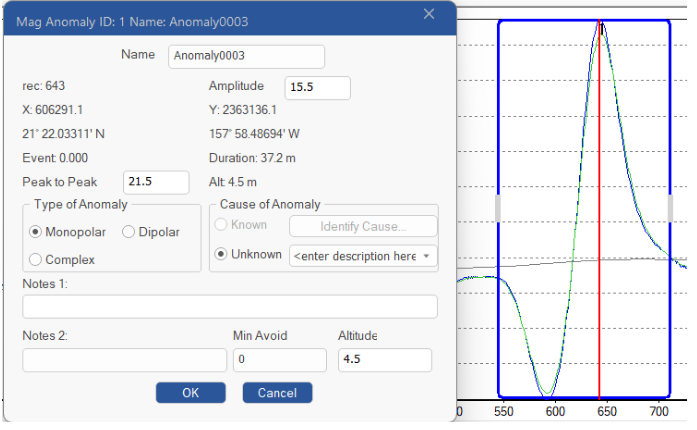Click the 550 axis label
697x430 pixels.
click(503, 412)
